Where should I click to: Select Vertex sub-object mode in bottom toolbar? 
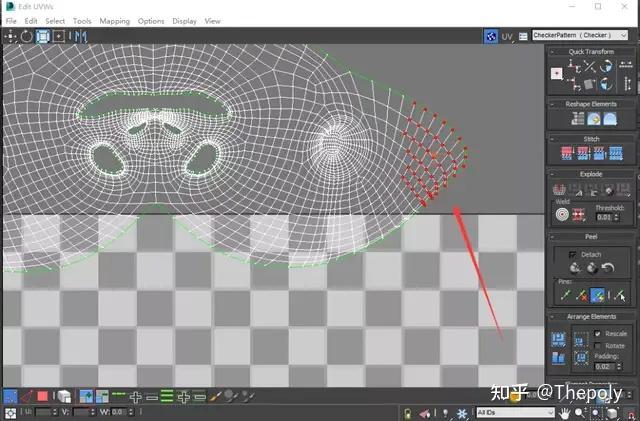[x=11, y=396]
